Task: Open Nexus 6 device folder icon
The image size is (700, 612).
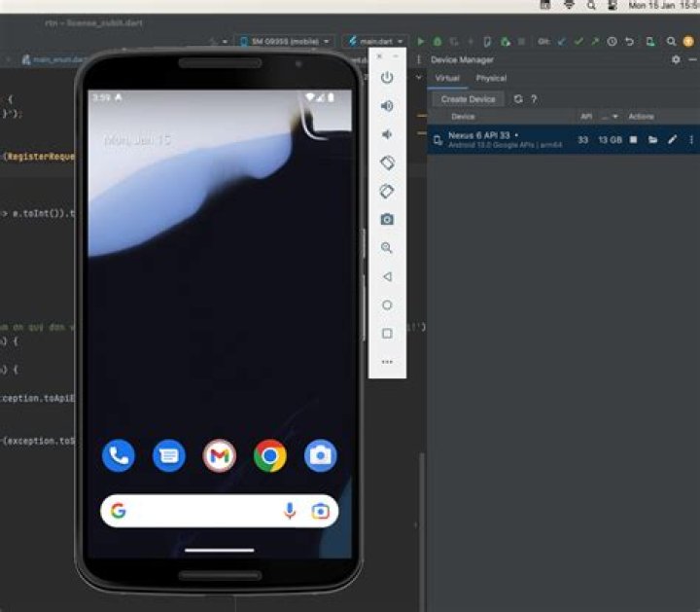Action: (x=652, y=140)
